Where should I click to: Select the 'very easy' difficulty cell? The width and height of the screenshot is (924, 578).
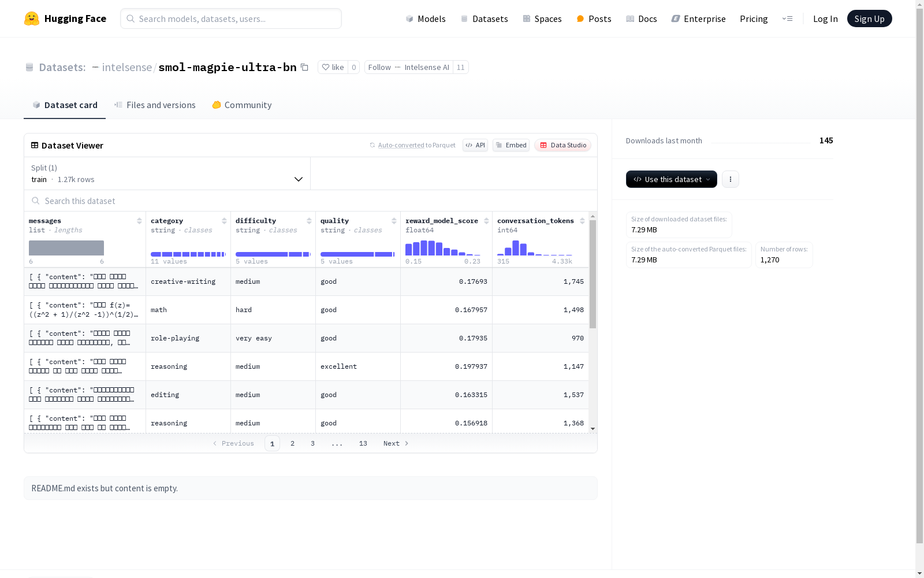coord(273,338)
